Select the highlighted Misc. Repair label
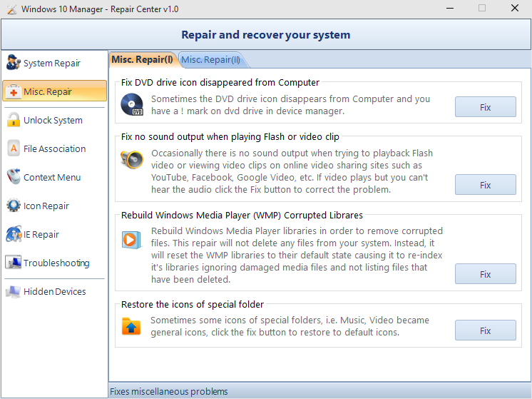 [x=48, y=91]
